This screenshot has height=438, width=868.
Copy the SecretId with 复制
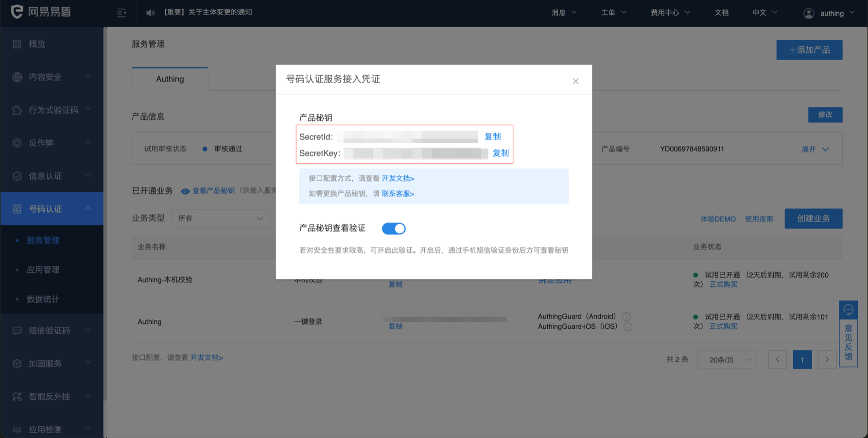coord(492,137)
